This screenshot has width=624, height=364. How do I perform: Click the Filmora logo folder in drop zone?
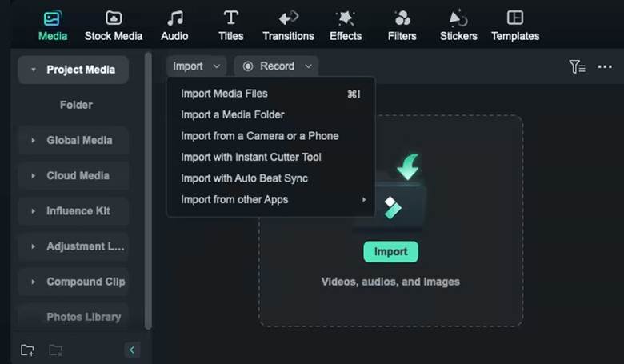(x=392, y=207)
